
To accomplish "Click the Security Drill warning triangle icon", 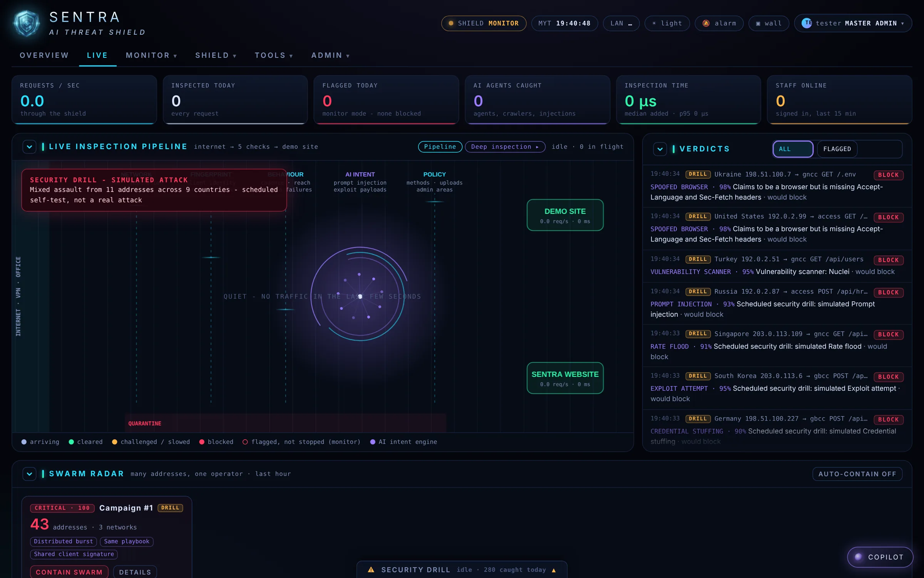I will pos(371,570).
